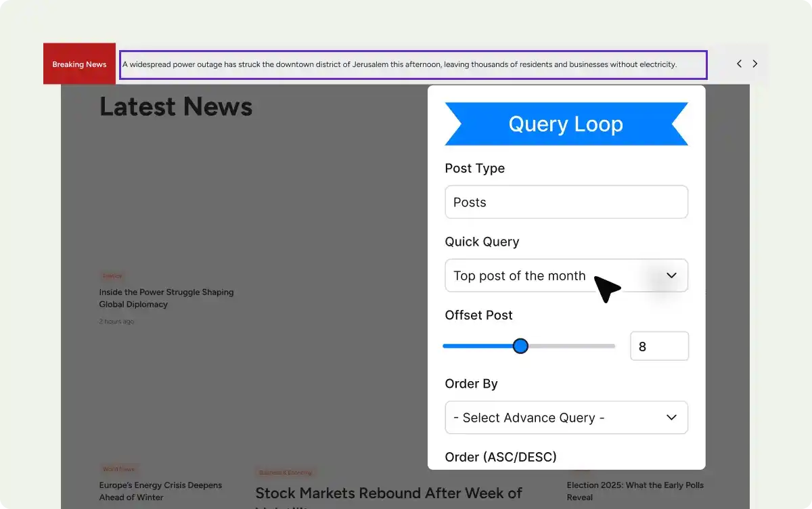Click the blue Query Loop banner

(x=566, y=124)
